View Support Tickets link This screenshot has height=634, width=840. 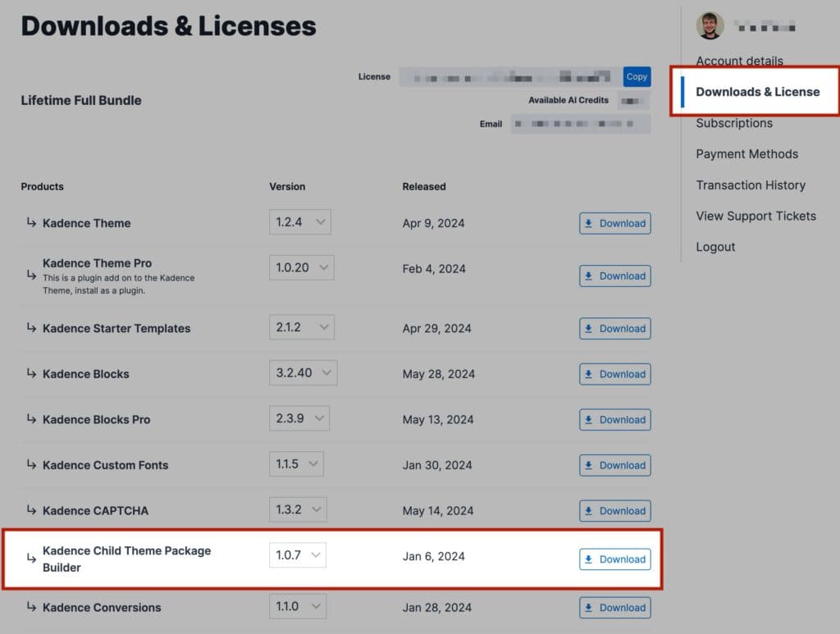tap(756, 217)
